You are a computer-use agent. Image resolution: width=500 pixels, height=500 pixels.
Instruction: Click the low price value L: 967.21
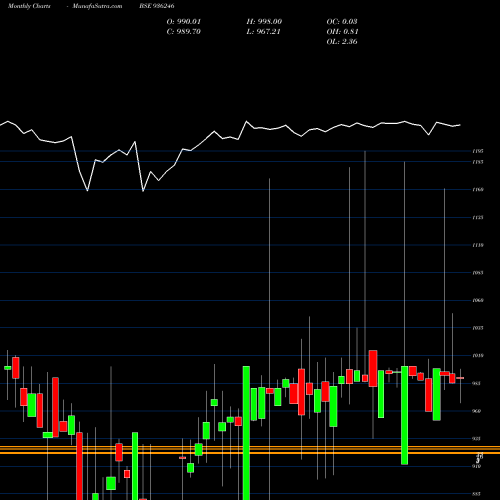coord(263,32)
